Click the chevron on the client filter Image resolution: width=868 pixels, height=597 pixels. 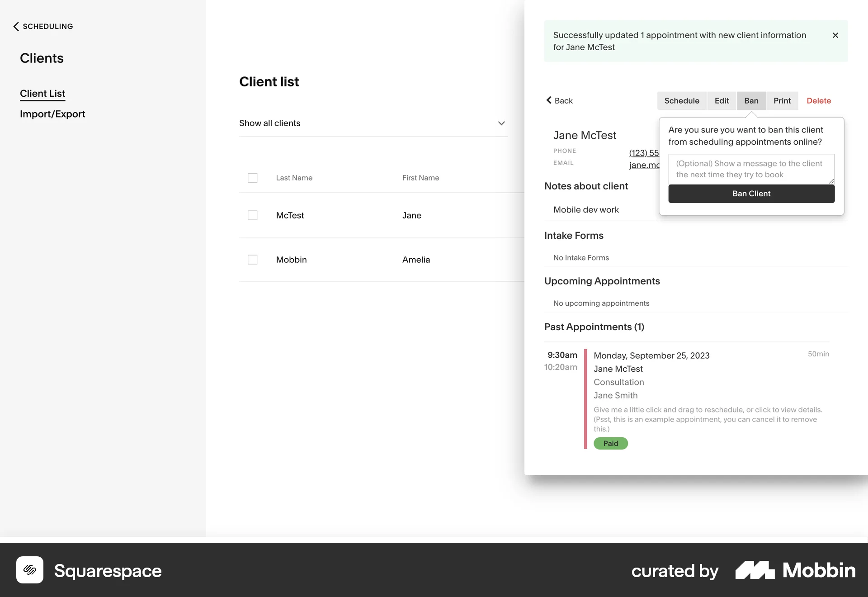(501, 123)
